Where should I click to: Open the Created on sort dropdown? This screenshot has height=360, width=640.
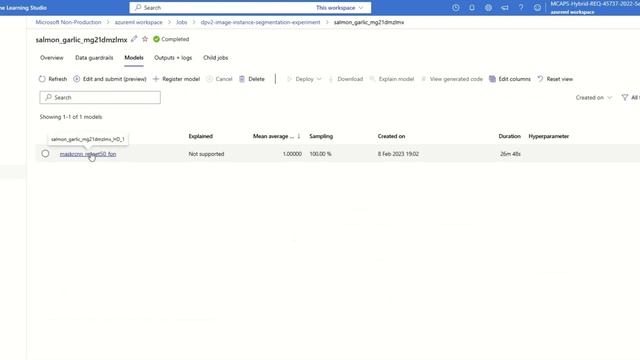pyautogui.click(x=594, y=98)
